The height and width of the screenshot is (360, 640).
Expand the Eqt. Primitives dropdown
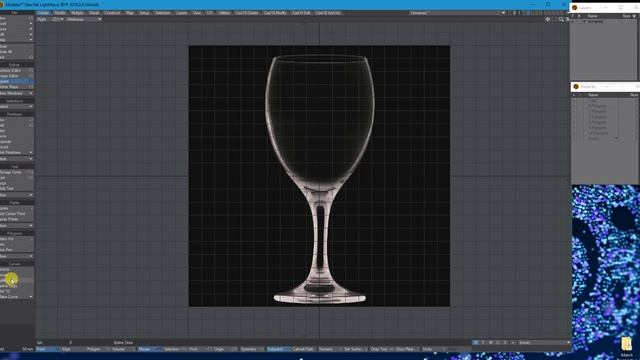point(16,153)
